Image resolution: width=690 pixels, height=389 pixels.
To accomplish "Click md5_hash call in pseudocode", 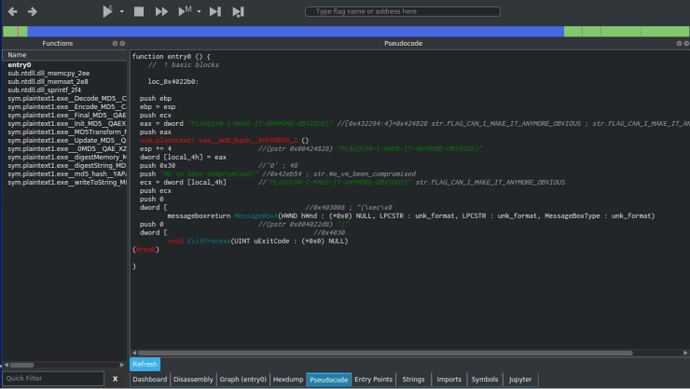I will click(219, 140).
